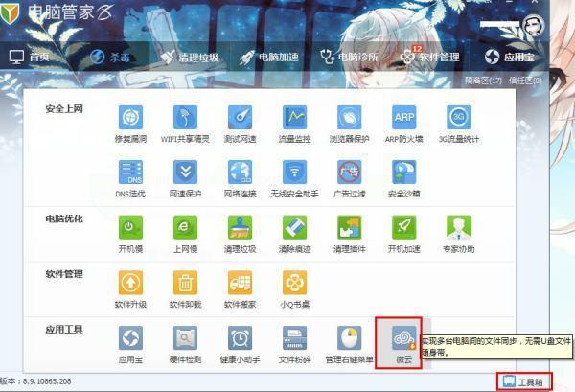The height and width of the screenshot is (392, 575).
Task: Open 清理垃圾 tool in 电脑优化 section
Action: click(240, 234)
